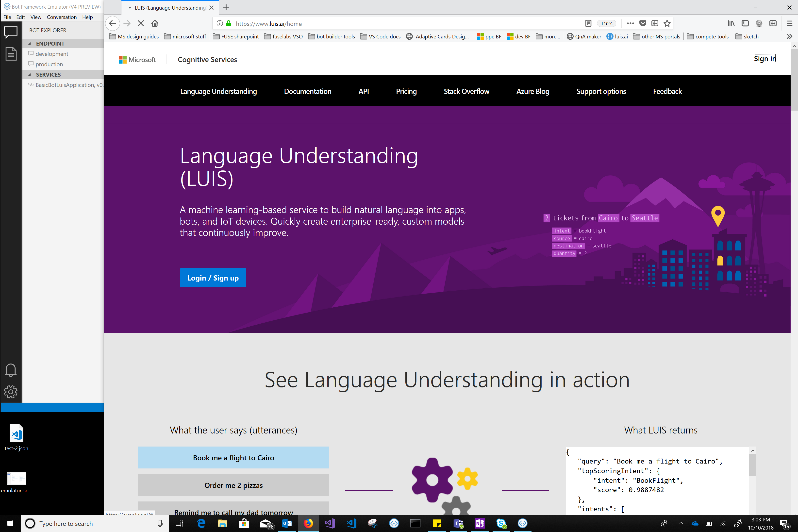Click the 110% zoom level control
Viewport: 798px width, 532px height.
(x=607, y=23)
